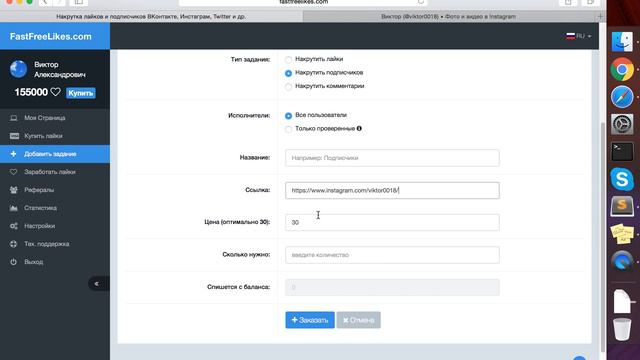
Task: Open the Trash in the Dock
Action: tap(622, 329)
